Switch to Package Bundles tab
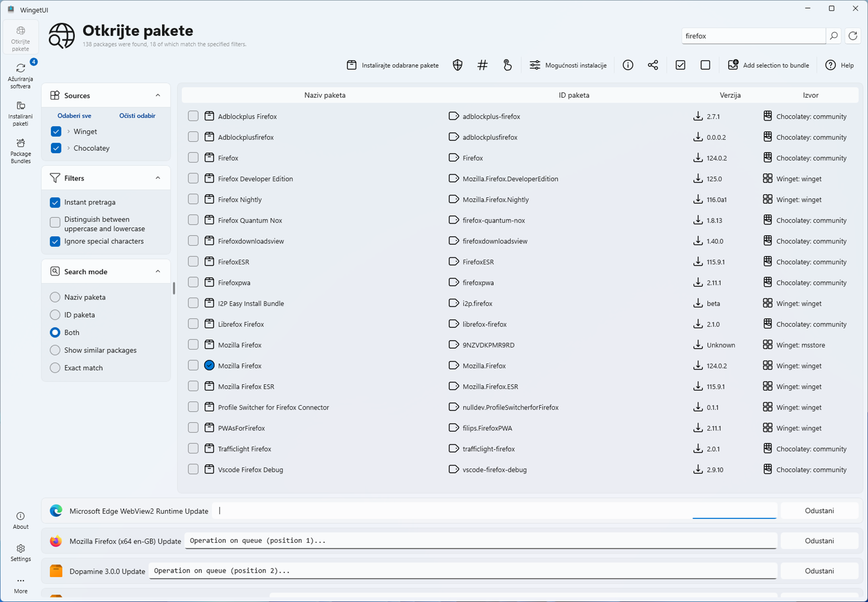Image resolution: width=868 pixels, height=602 pixels. click(21, 151)
